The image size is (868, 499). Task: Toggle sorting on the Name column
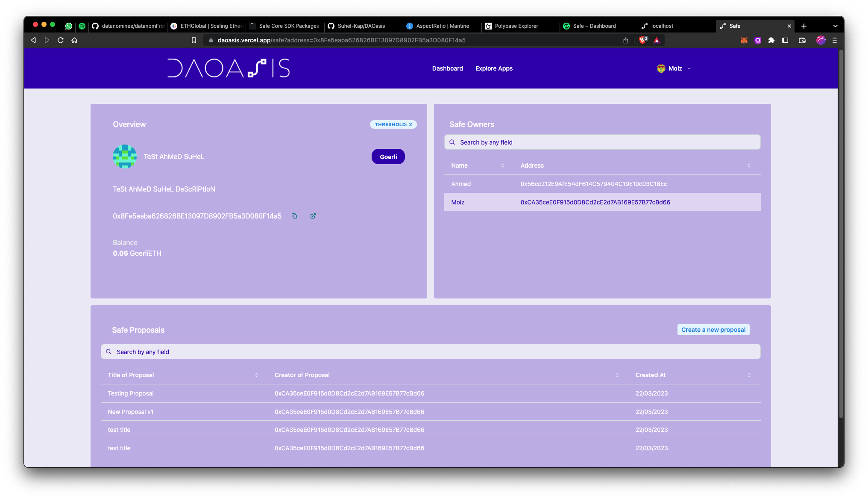[502, 165]
